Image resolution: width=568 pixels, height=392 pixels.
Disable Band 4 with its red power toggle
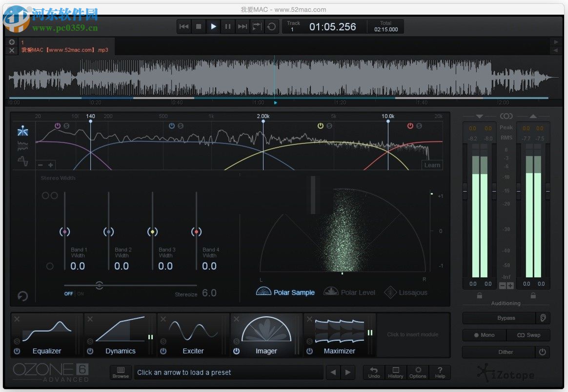pyautogui.click(x=410, y=125)
